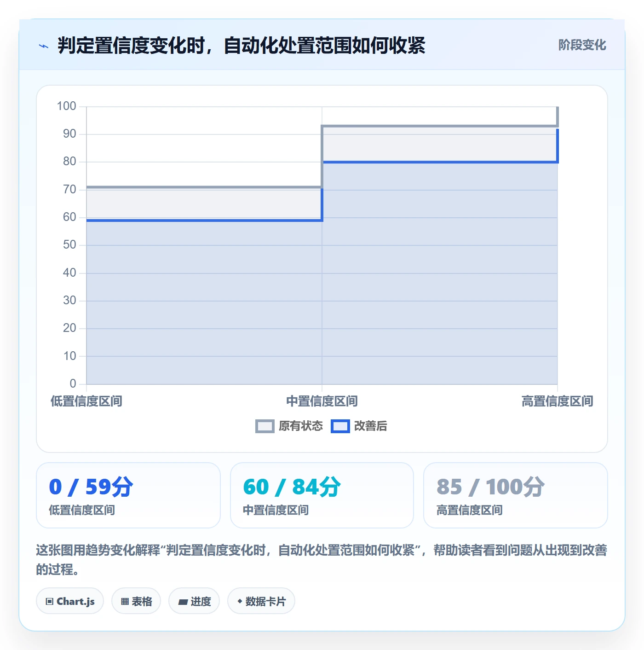Click the 高置信度区间 x-axis label
Screen dimensions: 644x650
click(558, 401)
